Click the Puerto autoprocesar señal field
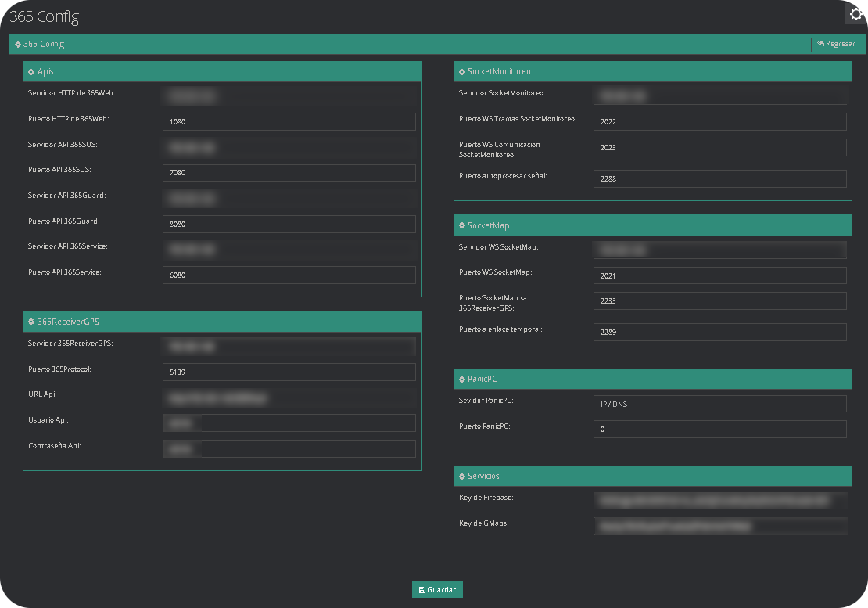 click(x=719, y=178)
